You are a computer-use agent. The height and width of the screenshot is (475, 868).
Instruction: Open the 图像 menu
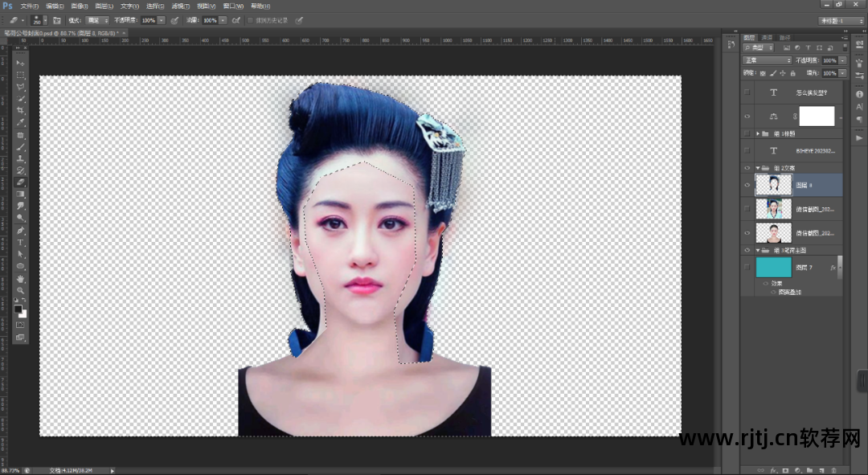tap(78, 6)
